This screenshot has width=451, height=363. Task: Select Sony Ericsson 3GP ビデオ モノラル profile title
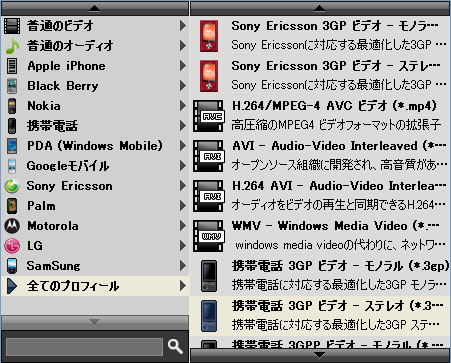335,26
